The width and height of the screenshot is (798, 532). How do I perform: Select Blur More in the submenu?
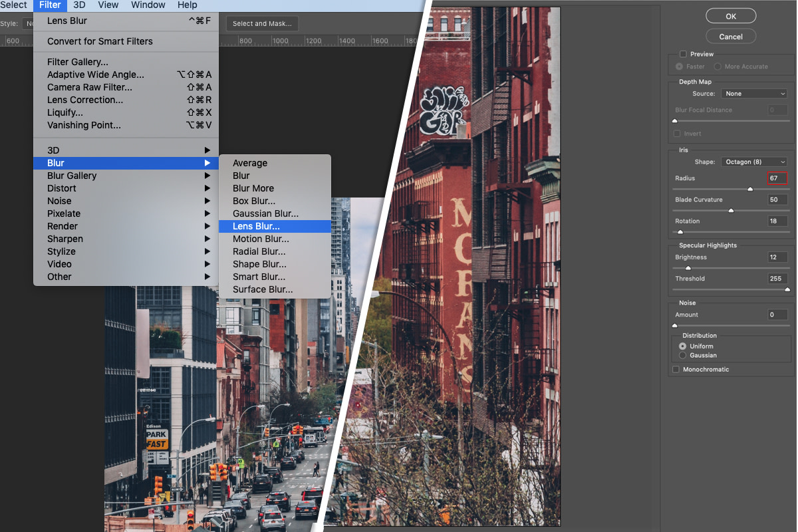(x=275, y=188)
